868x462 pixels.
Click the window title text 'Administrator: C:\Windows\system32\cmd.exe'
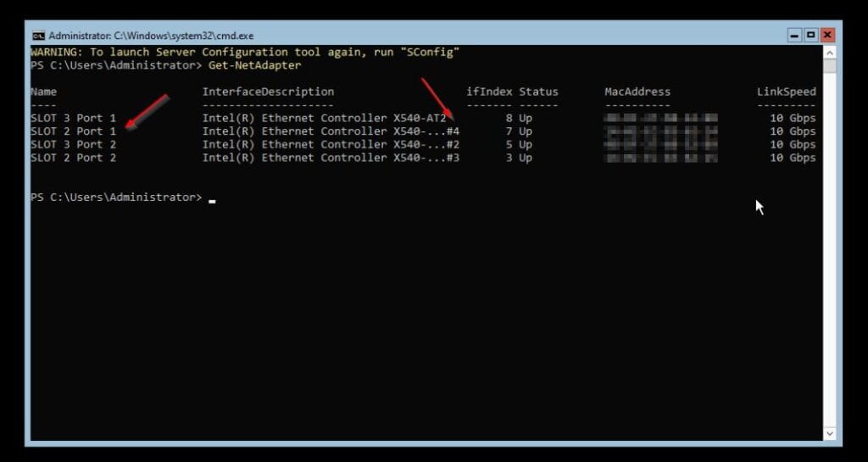151,36
